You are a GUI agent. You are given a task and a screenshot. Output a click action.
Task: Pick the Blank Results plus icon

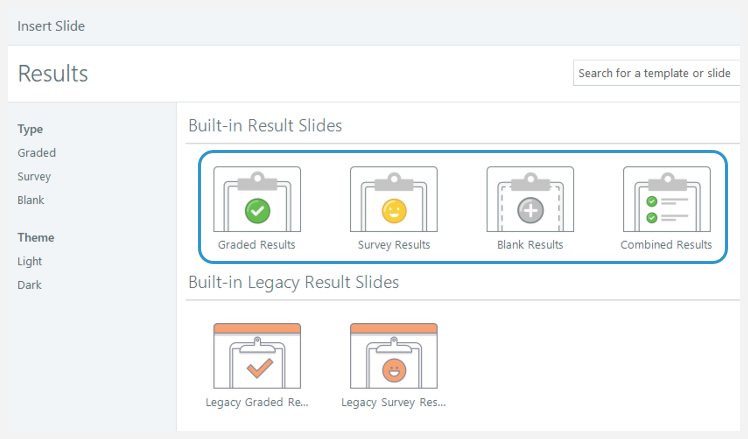(x=530, y=201)
